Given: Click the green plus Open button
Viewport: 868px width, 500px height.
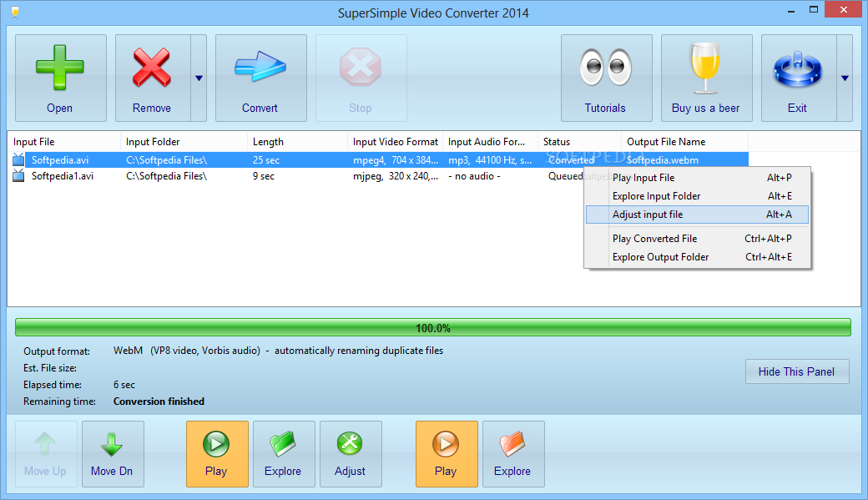Looking at the screenshot, I should tap(61, 78).
